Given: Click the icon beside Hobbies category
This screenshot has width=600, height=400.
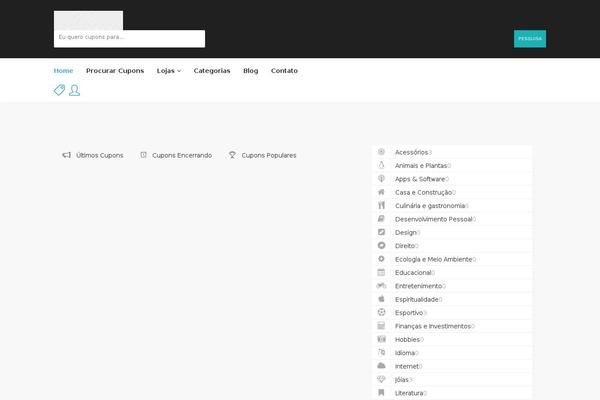Looking at the screenshot, I should point(381,339).
